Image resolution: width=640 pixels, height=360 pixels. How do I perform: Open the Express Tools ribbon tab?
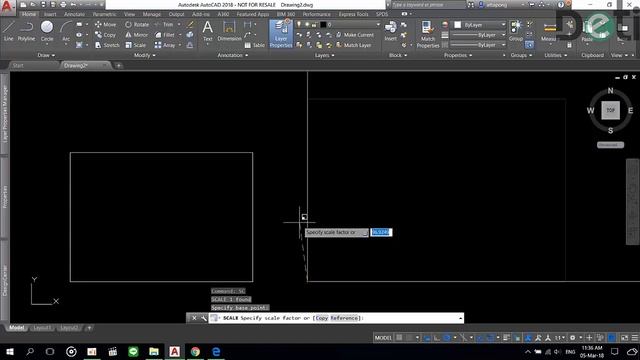[353, 14]
